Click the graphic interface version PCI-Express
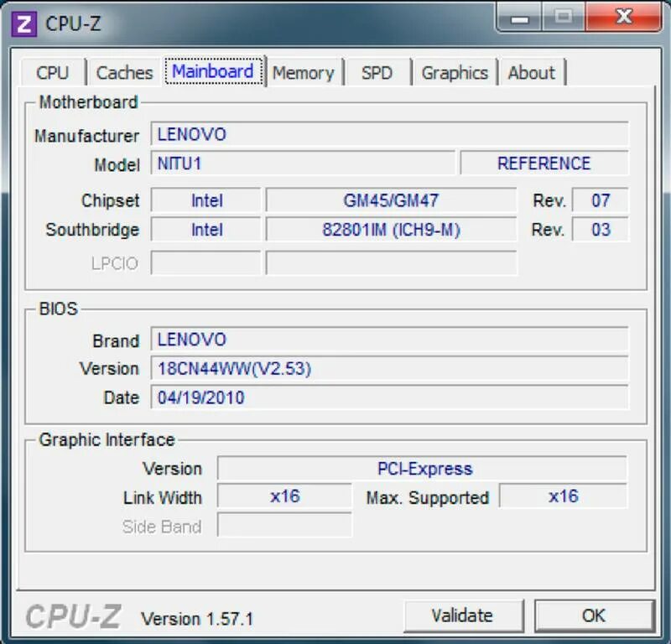This screenshot has height=644, width=671. 423,469
